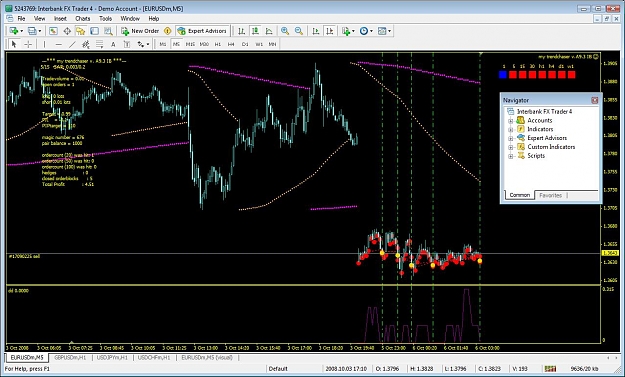Switch to M15 timeframe

tap(190, 44)
